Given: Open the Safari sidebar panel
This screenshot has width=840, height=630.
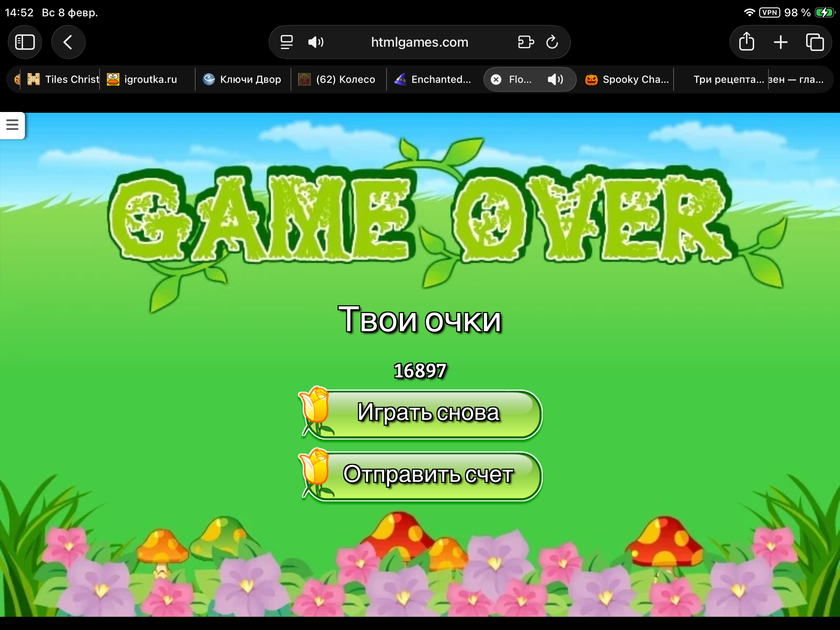Looking at the screenshot, I should [25, 42].
